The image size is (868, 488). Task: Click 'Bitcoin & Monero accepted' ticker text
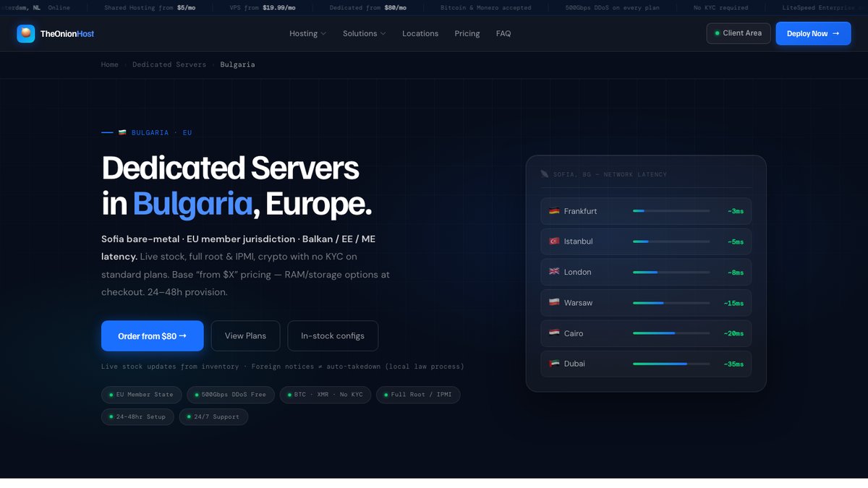(x=486, y=8)
